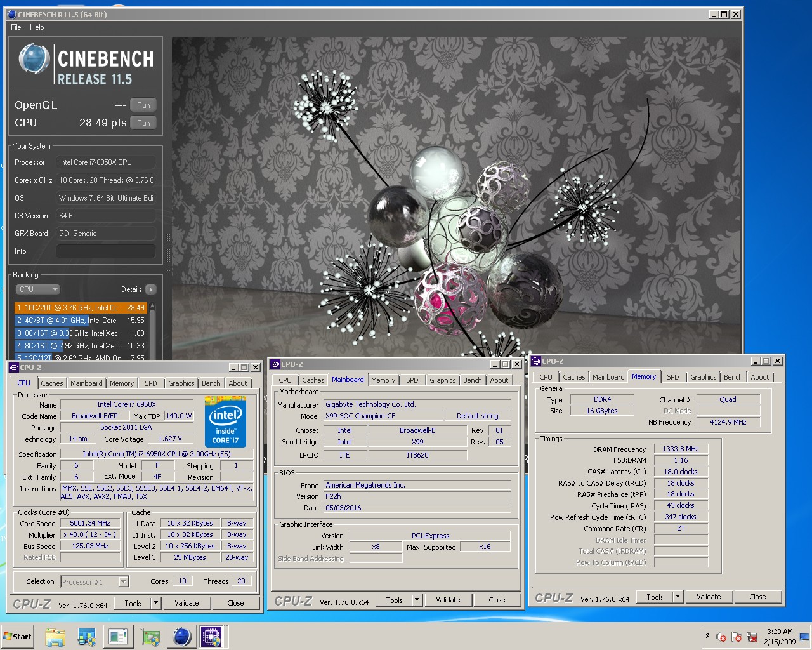Switch to Cinebench via taskbar sphere icon
812x650 pixels.
[181, 637]
